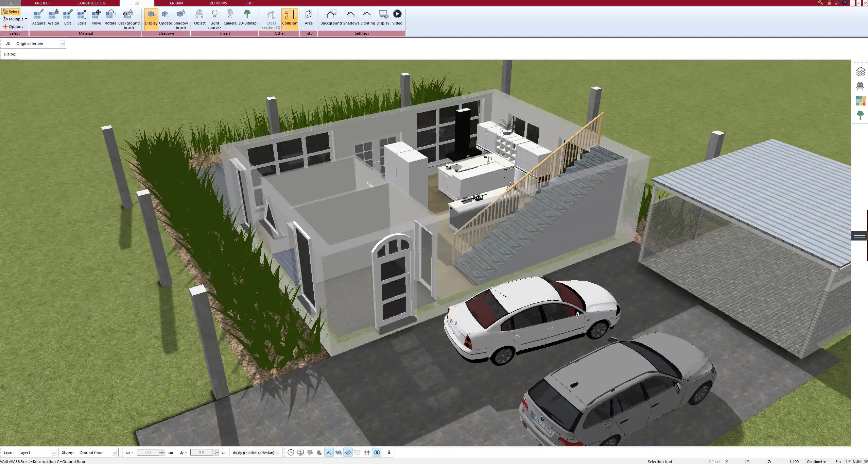Open the furniture chair catalog sidebar icon
This screenshot has width=868, height=464.
(x=860, y=86)
